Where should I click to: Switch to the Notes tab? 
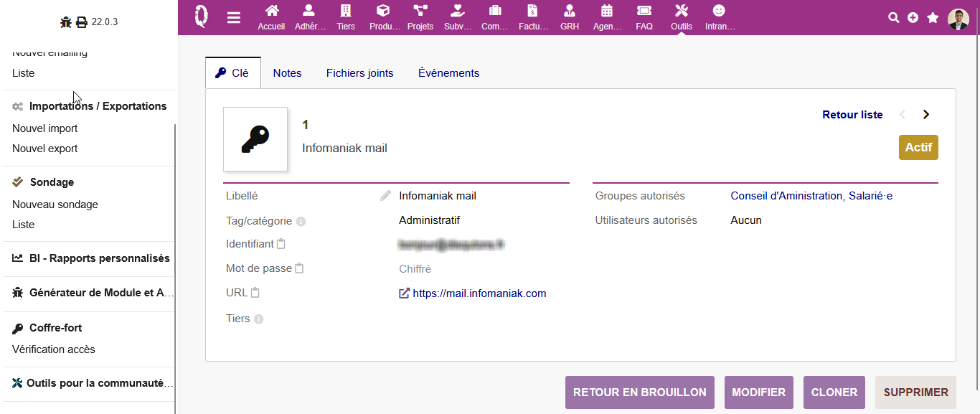click(288, 73)
